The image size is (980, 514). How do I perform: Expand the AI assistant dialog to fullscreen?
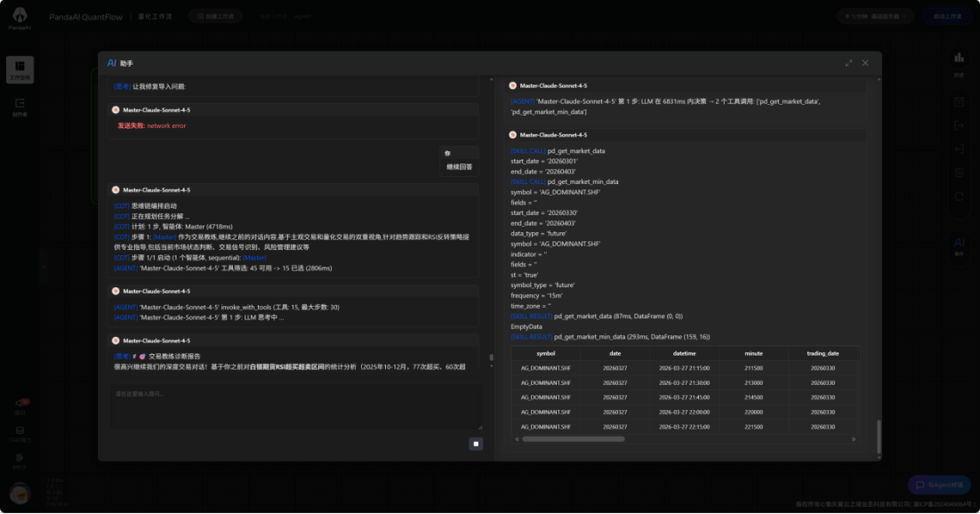[x=848, y=63]
